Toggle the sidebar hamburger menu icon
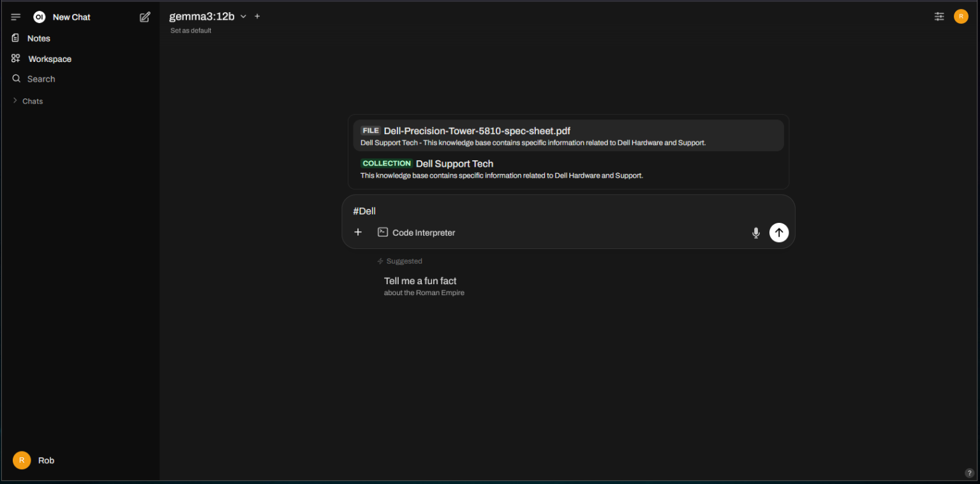This screenshot has height=484, width=980. pyautogui.click(x=16, y=17)
